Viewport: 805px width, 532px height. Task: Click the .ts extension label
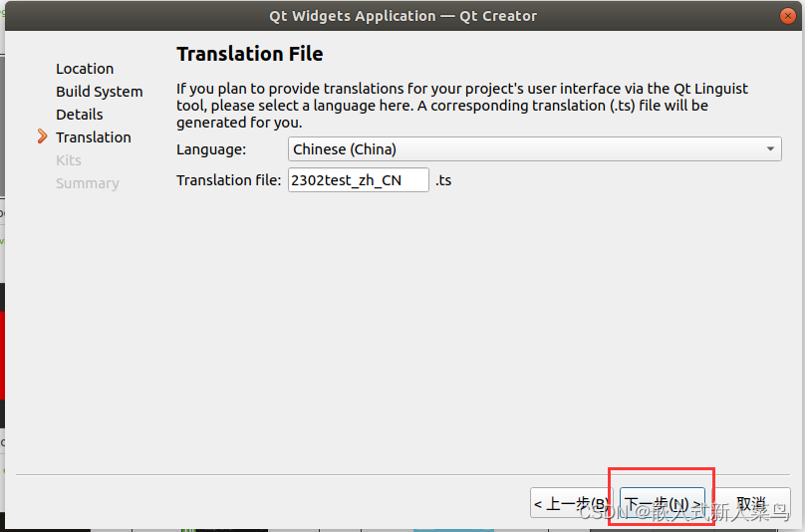443,180
